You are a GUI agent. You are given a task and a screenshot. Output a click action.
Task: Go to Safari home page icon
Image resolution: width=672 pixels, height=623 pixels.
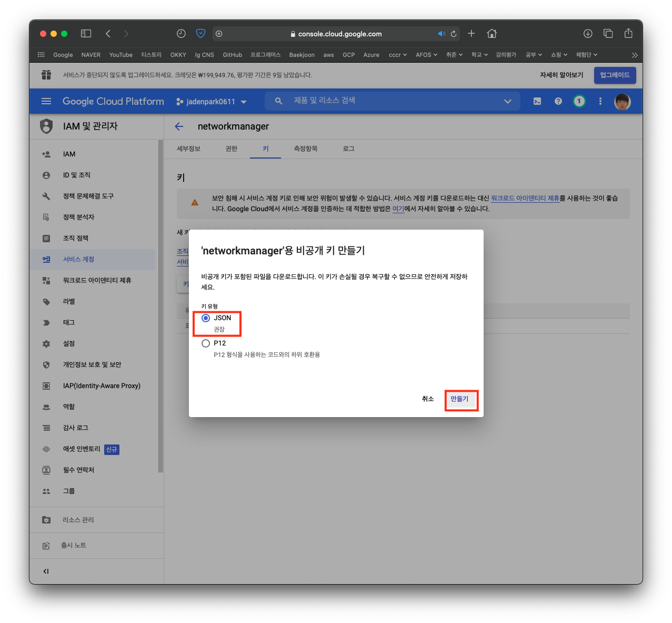492,34
